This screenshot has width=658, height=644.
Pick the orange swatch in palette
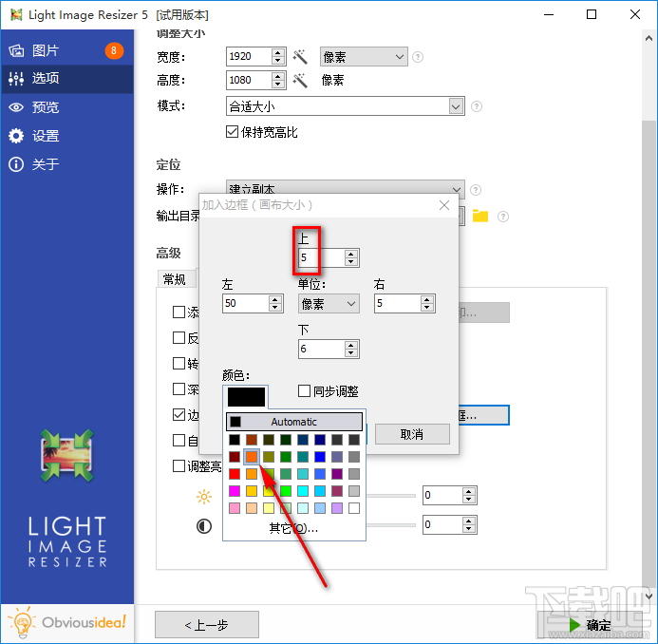coord(252,457)
